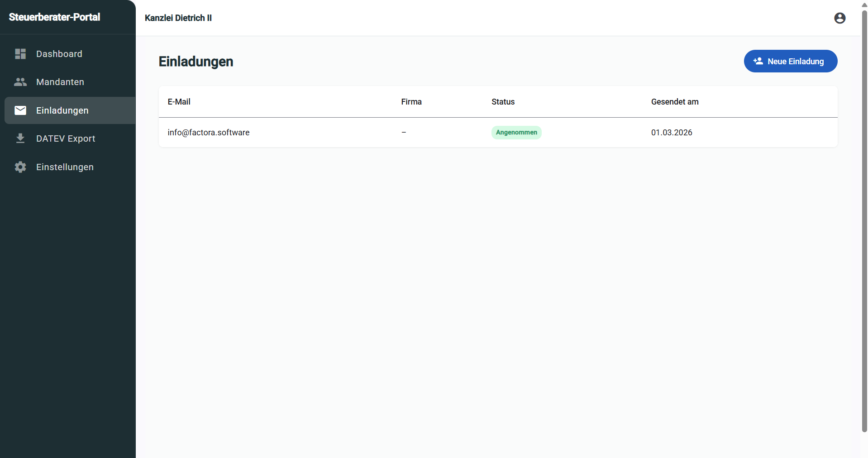Open the Mandanten menu item
Image resolution: width=868 pixels, height=458 pixels.
coord(60,82)
